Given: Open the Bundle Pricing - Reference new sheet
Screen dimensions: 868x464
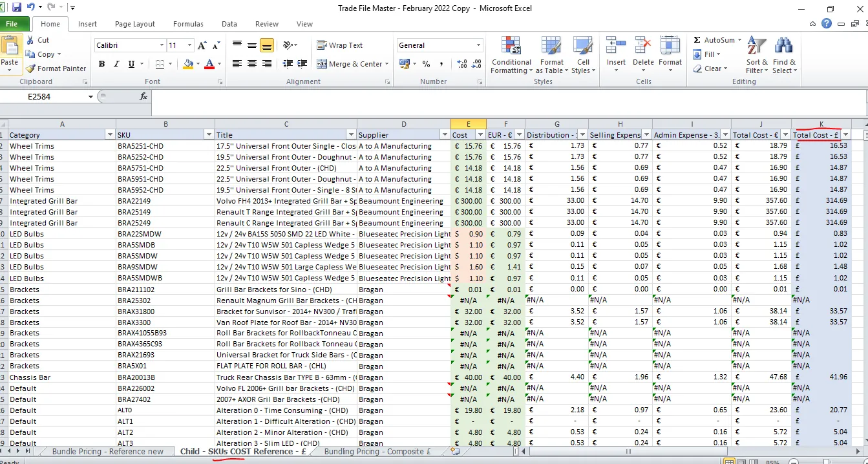Looking at the screenshot, I should pyautogui.click(x=108, y=452).
